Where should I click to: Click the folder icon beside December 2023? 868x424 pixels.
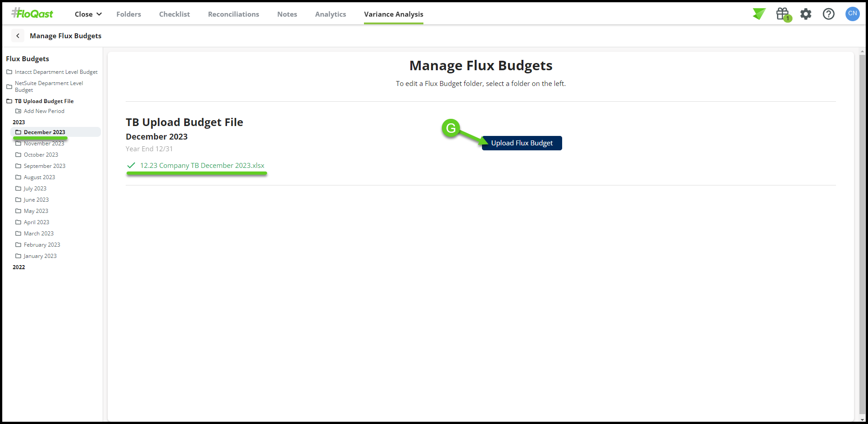(x=18, y=132)
